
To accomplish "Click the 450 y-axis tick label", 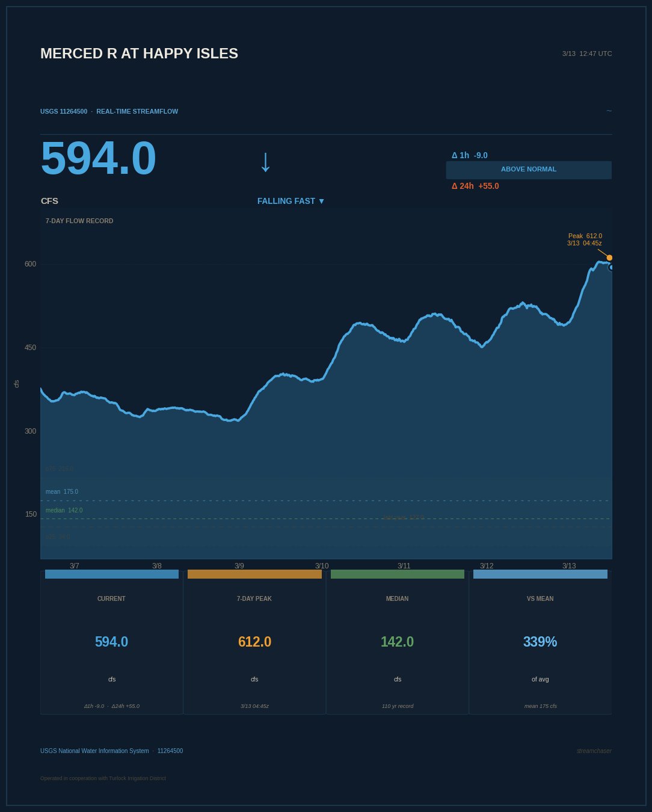I will [x=30, y=348].
